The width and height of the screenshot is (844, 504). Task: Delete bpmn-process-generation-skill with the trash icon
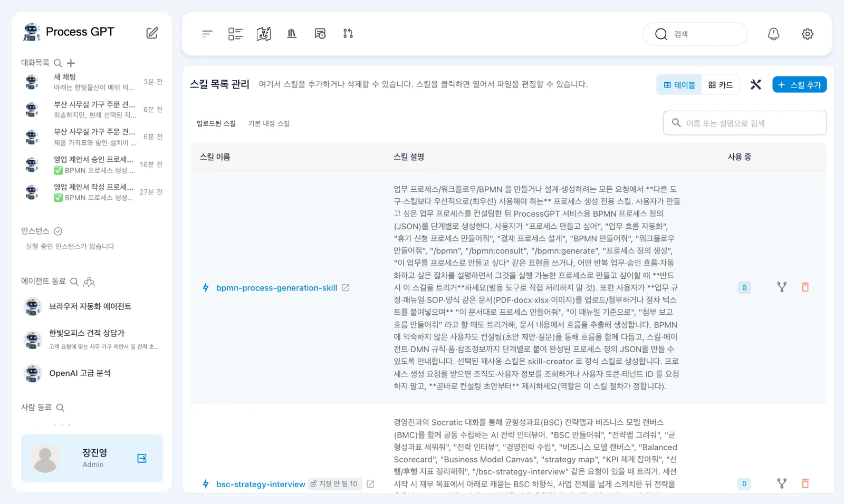805,287
